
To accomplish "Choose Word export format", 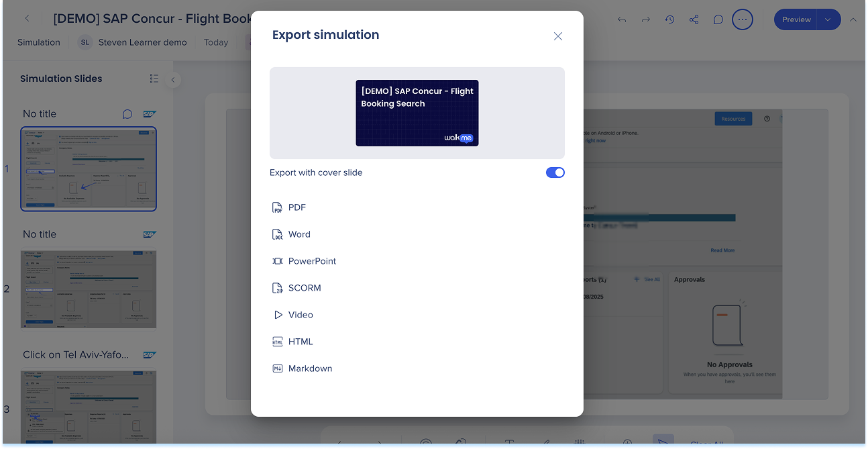I will pos(299,234).
